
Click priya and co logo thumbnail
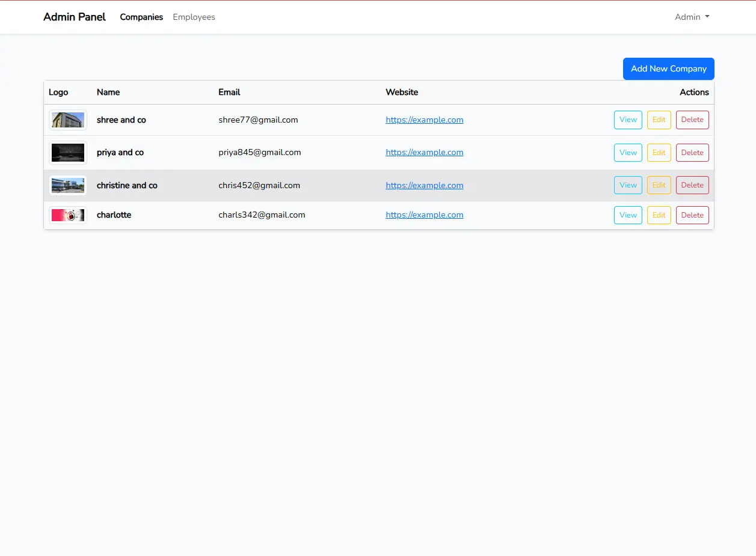[68, 153]
